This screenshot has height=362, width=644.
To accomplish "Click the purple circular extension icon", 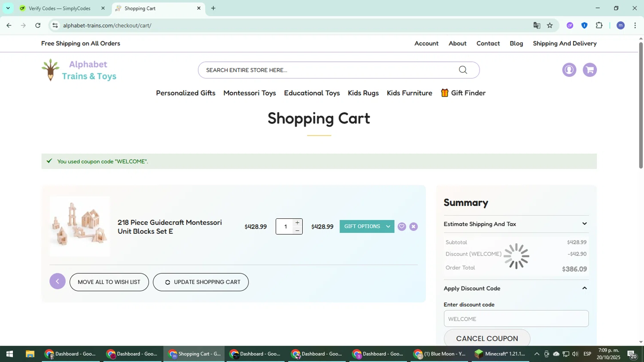I will tap(570, 25).
